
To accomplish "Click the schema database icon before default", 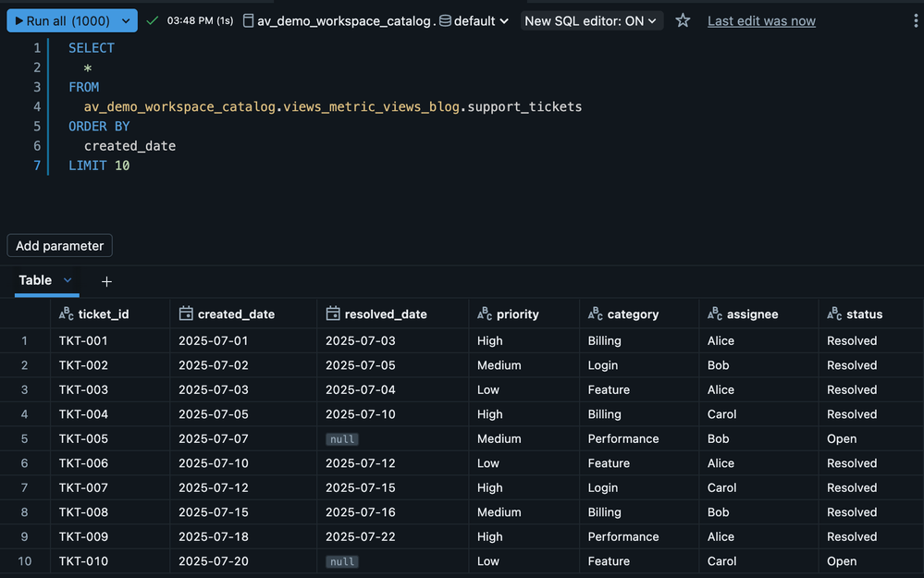I will (446, 20).
